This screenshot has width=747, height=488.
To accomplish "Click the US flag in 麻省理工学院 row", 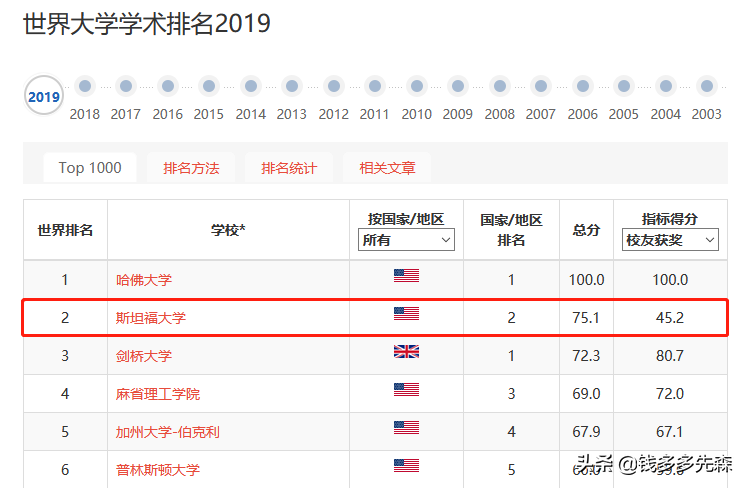I will pyautogui.click(x=406, y=390).
